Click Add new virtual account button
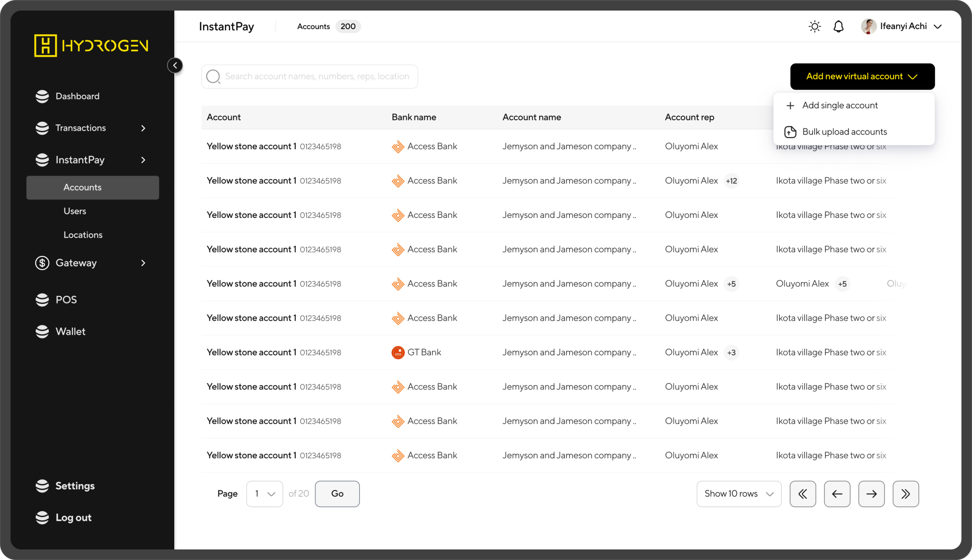This screenshot has height=560, width=972. [x=862, y=77]
